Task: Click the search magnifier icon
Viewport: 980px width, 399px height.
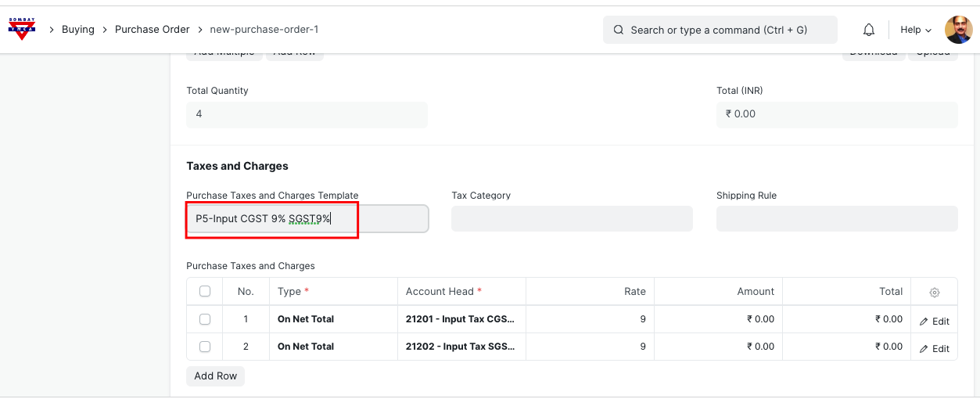Action: pyautogui.click(x=618, y=30)
